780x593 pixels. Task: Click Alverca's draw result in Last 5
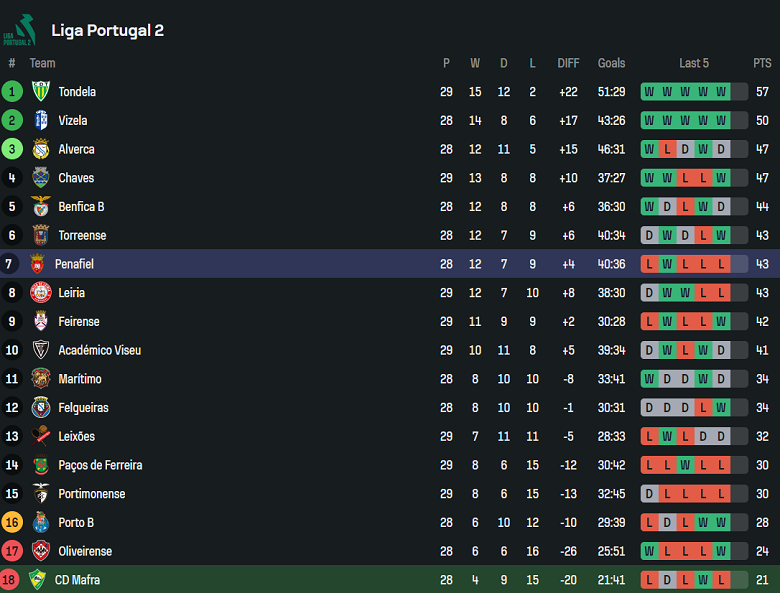685,150
